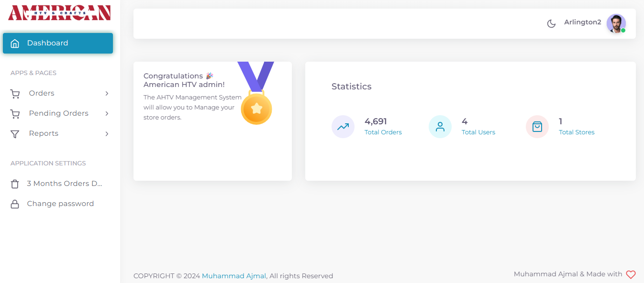Click the Total Stores shopping bag icon
Screen dimensions: 644x283
(x=537, y=127)
